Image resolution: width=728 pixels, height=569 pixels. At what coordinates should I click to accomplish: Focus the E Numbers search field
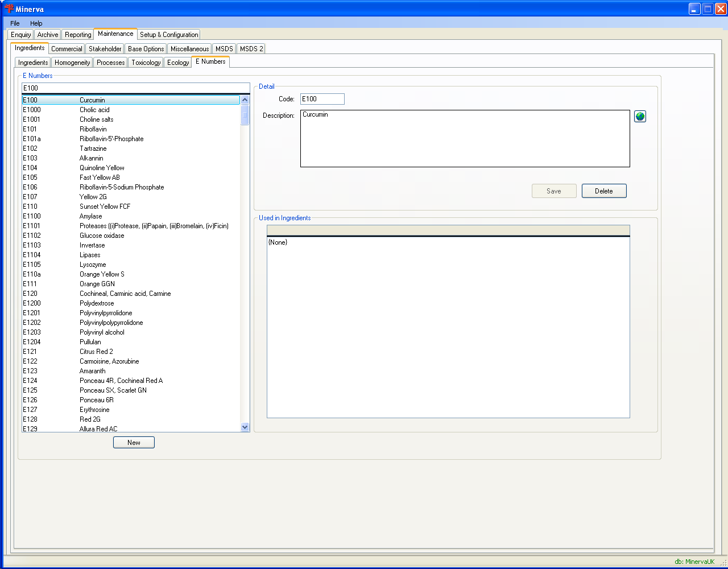[x=135, y=88]
